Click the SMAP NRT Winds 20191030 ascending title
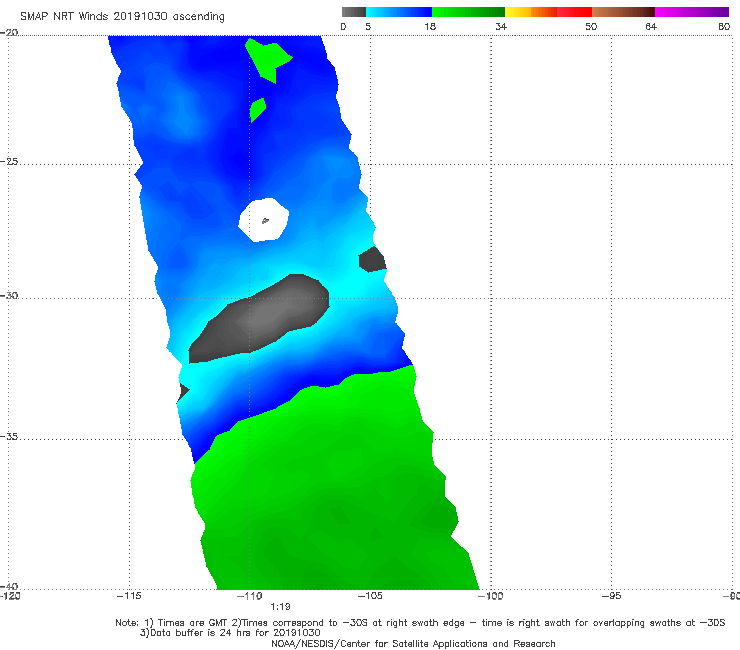 (x=122, y=16)
